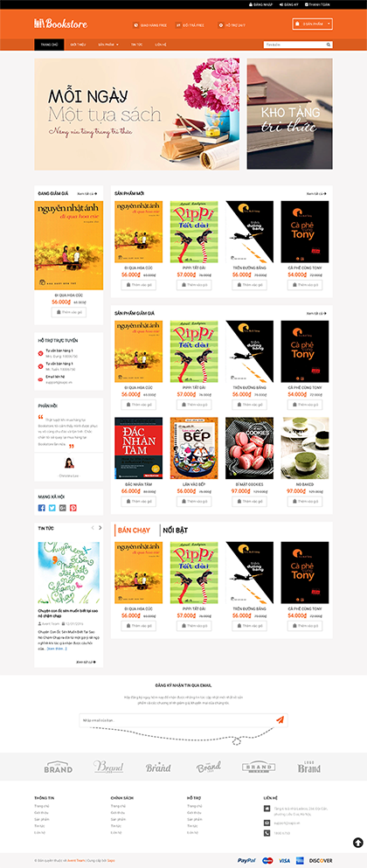Expand the shopping cart dropdown
367x868 pixels.
pos(313,24)
